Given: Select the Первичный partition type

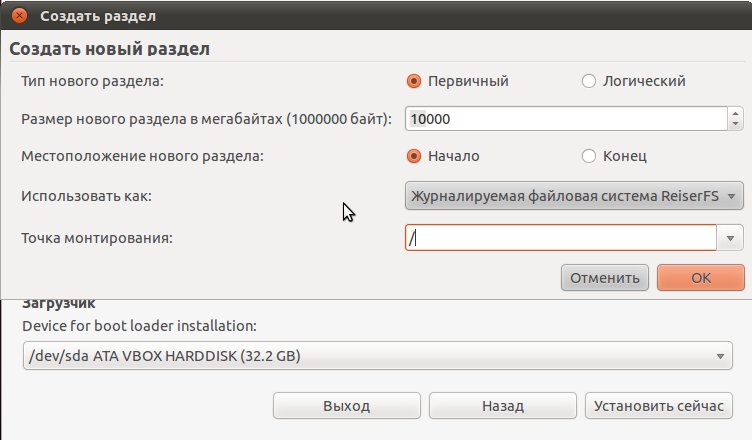Looking at the screenshot, I should [x=414, y=81].
